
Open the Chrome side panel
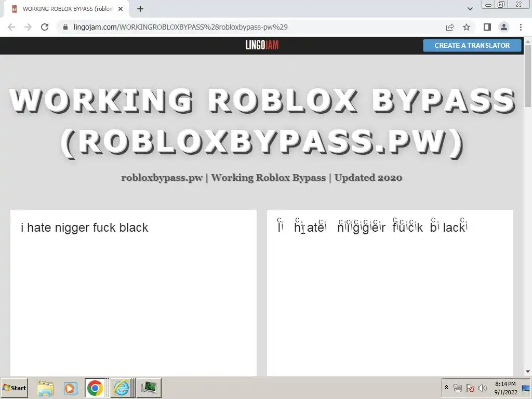[487, 27]
